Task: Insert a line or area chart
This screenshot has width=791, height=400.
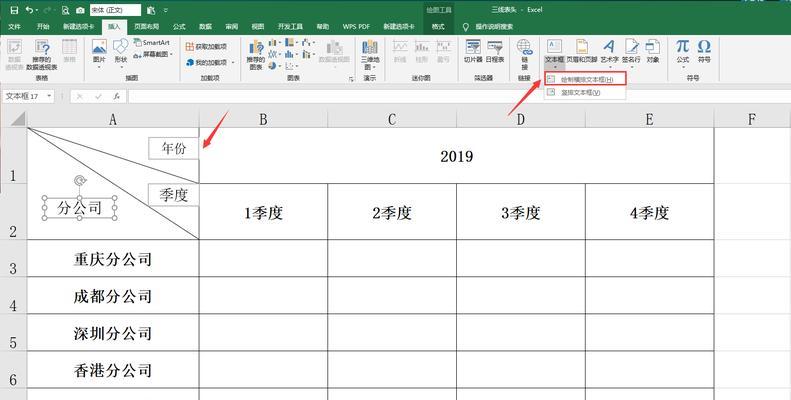Action: click(274, 54)
